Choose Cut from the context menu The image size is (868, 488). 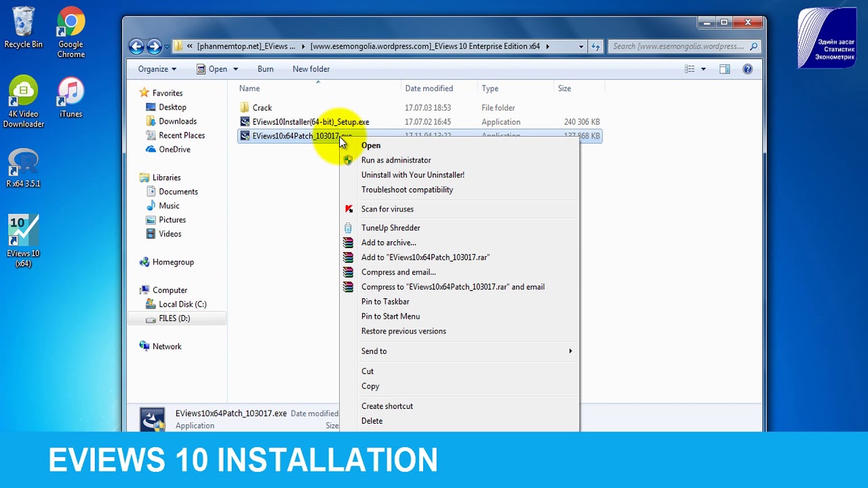point(368,371)
